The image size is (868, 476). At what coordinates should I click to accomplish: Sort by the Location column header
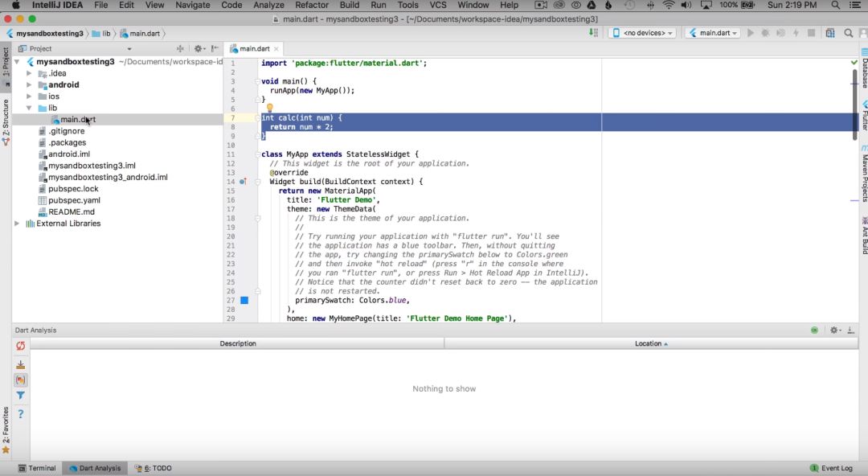tap(651, 343)
